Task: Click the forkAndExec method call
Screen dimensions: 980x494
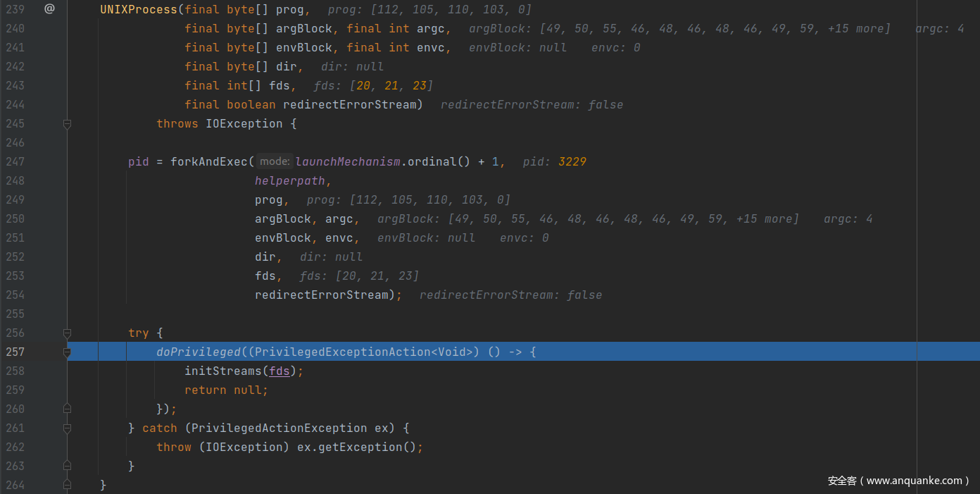Action: pyautogui.click(x=209, y=161)
